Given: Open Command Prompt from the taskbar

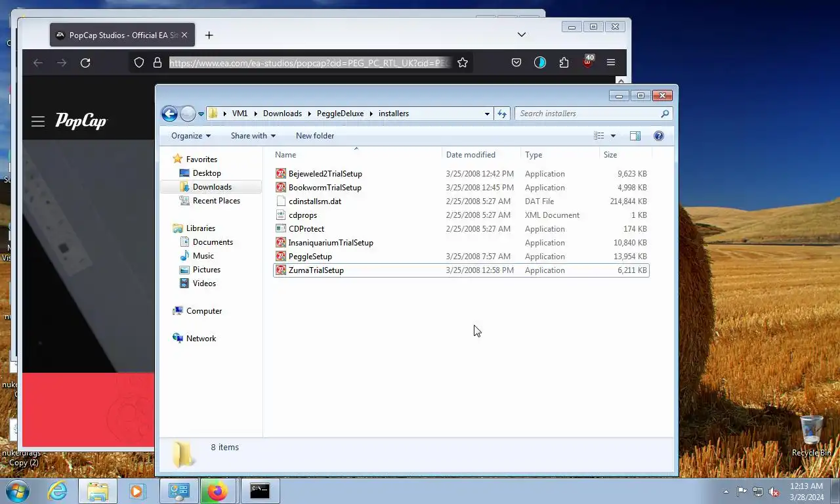Looking at the screenshot, I should tap(260, 491).
